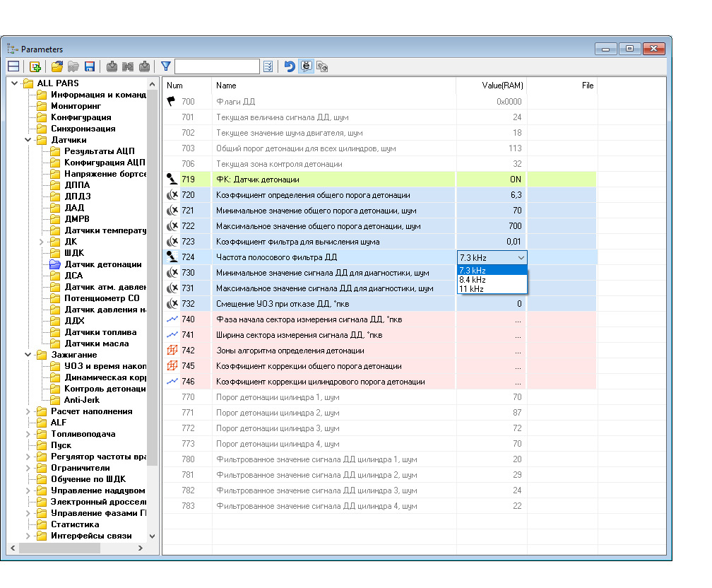This screenshot has width=712, height=588.
Task: Click the Name column header
Action: (226, 86)
